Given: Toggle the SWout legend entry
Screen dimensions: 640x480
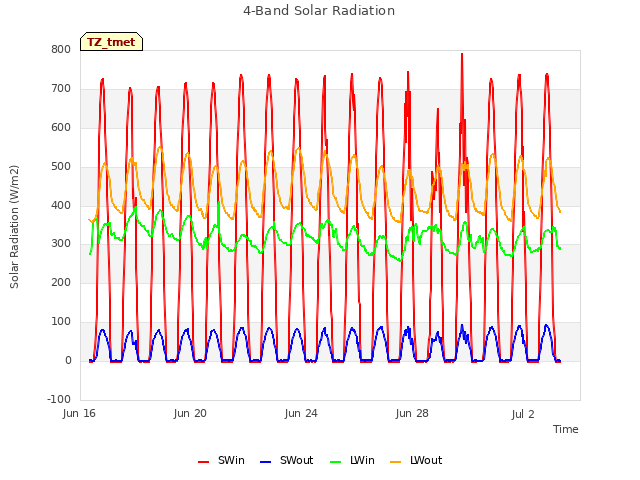Looking at the screenshot, I should [287, 460].
